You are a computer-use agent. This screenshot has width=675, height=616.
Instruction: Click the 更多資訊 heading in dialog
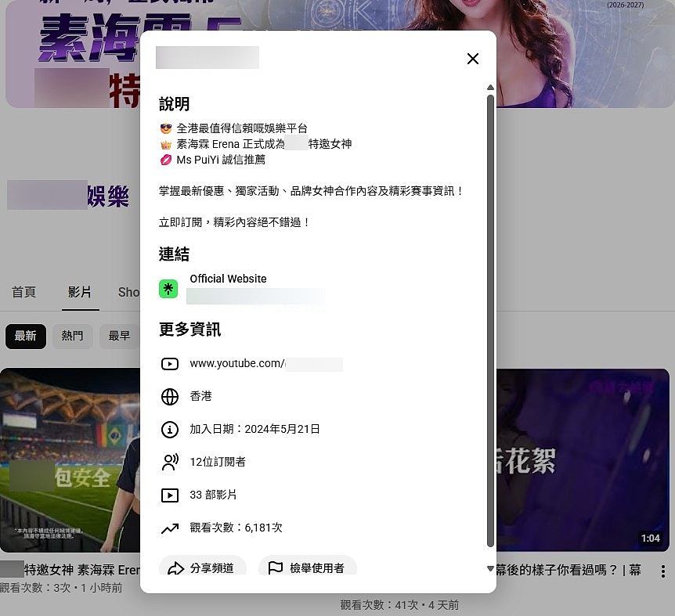click(x=190, y=330)
